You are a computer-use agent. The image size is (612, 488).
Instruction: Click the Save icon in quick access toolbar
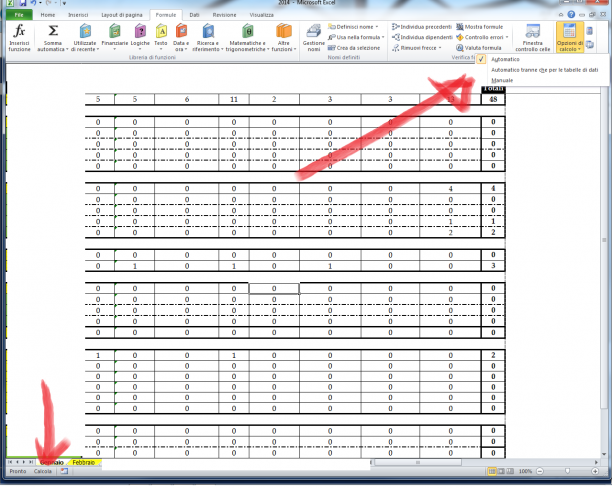[23, 3]
